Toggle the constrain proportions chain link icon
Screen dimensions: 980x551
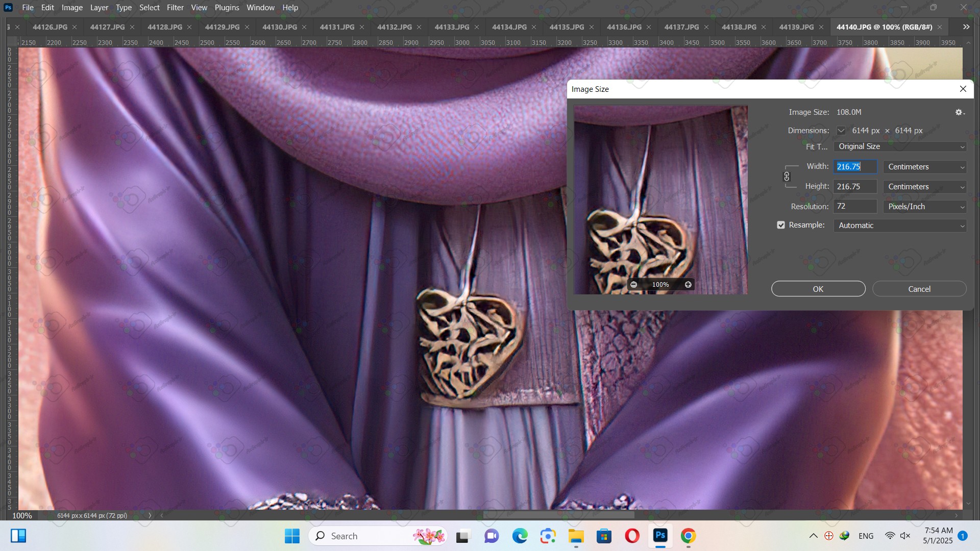(787, 177)
